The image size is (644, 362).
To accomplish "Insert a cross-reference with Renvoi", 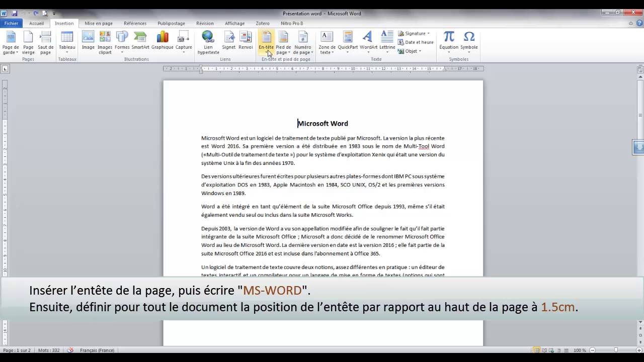I will [x=246, y=40].
